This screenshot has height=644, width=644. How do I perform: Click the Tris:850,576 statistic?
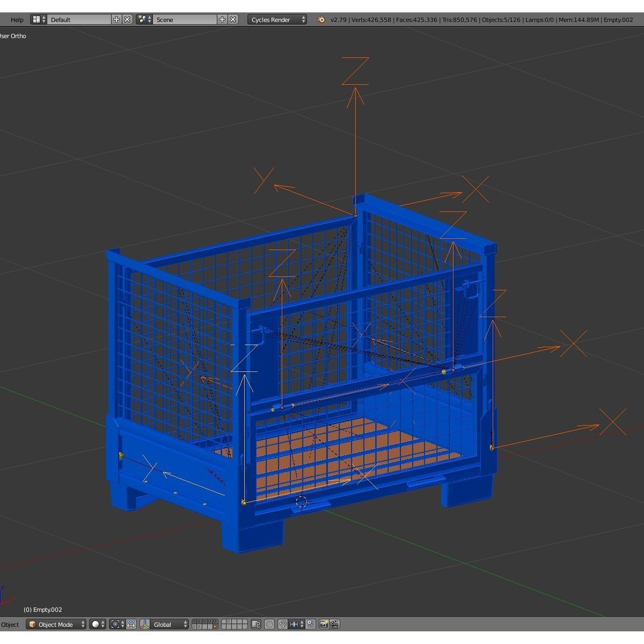click(x=459, y=20)
